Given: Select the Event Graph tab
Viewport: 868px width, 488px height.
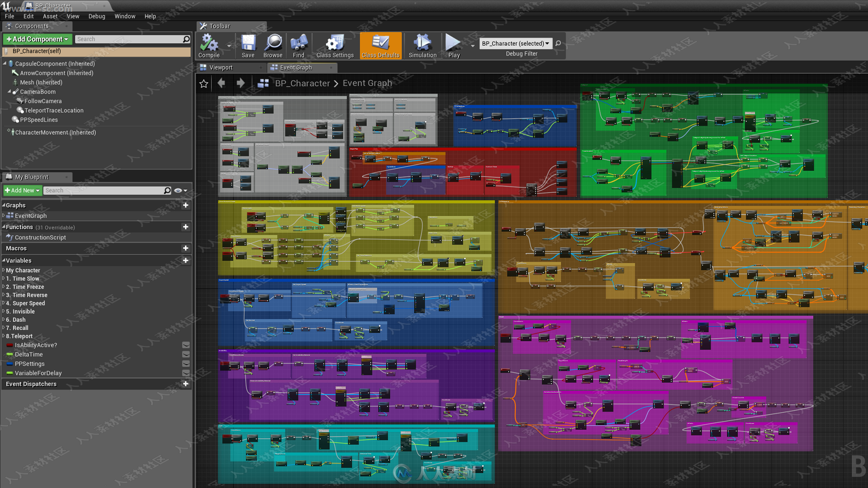Looking at the screenshot, I should [296, 67].
